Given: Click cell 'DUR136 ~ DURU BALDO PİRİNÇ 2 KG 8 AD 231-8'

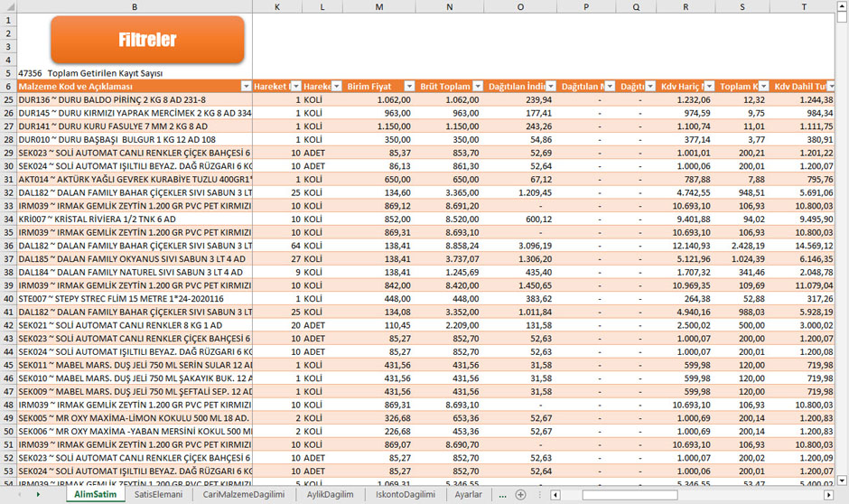Looking at the screenshot, I should [135, 99].
